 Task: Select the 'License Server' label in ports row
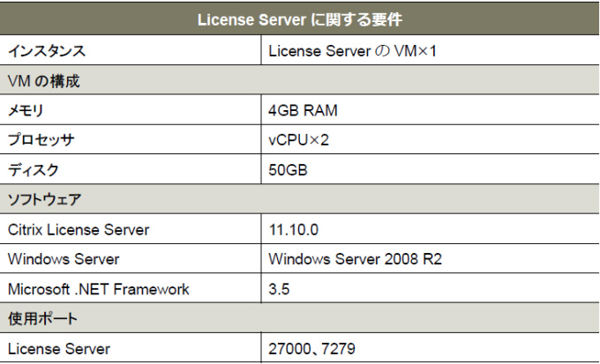coord(59,349)
